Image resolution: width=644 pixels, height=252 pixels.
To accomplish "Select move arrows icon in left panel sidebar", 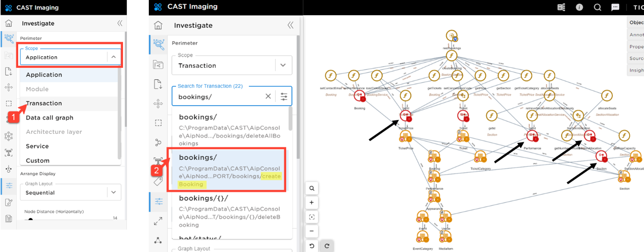I will coord(8,88).
